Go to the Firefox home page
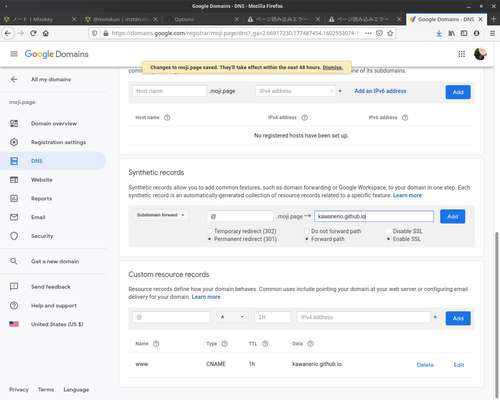The image size is (500, 400). click(x=46, y=33)
